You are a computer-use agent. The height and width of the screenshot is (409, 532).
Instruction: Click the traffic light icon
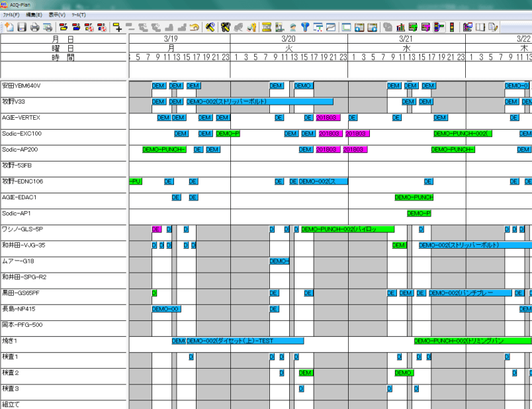[x=452, y=27]
